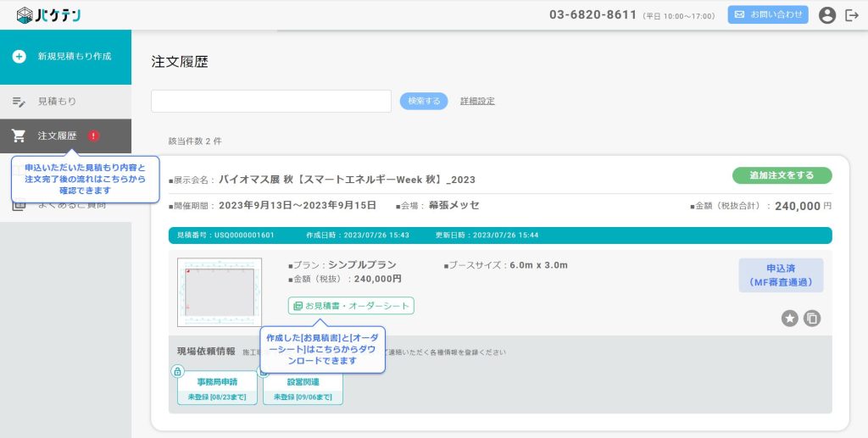Click the 検索する button
The image size is (868, 438).
[424, 101]
